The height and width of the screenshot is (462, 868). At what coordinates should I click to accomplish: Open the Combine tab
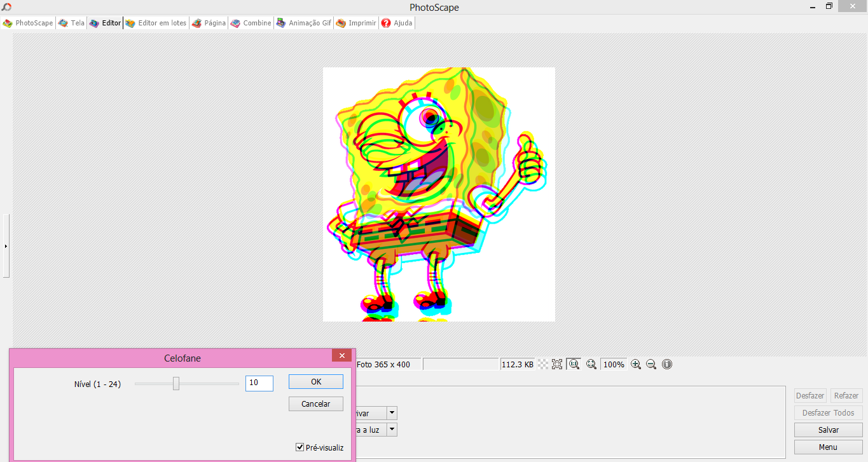pyautogui.click(x=251, y=23)
